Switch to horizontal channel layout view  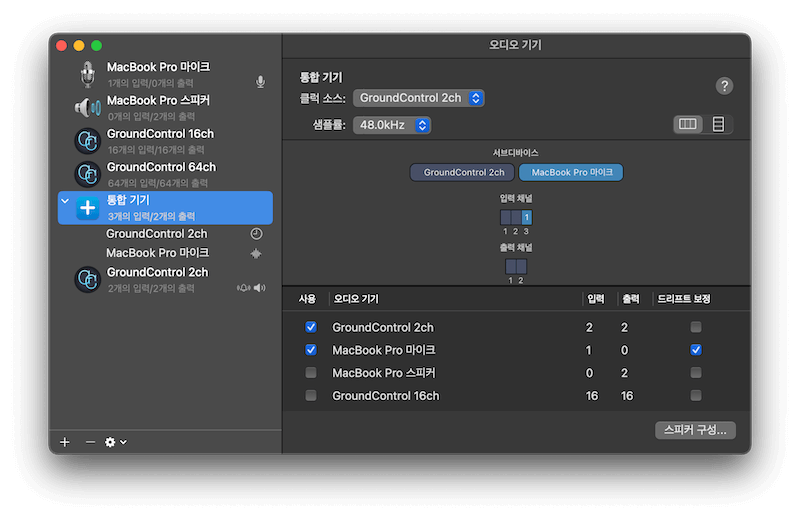tap(687, 124)
